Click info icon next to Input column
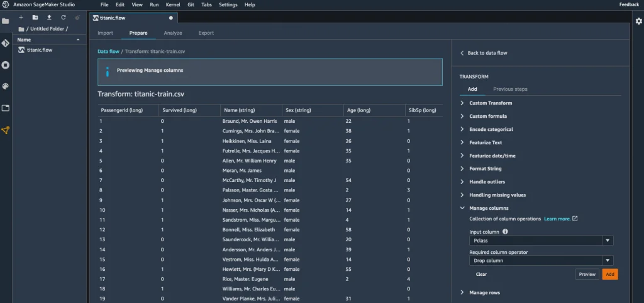 505,231
